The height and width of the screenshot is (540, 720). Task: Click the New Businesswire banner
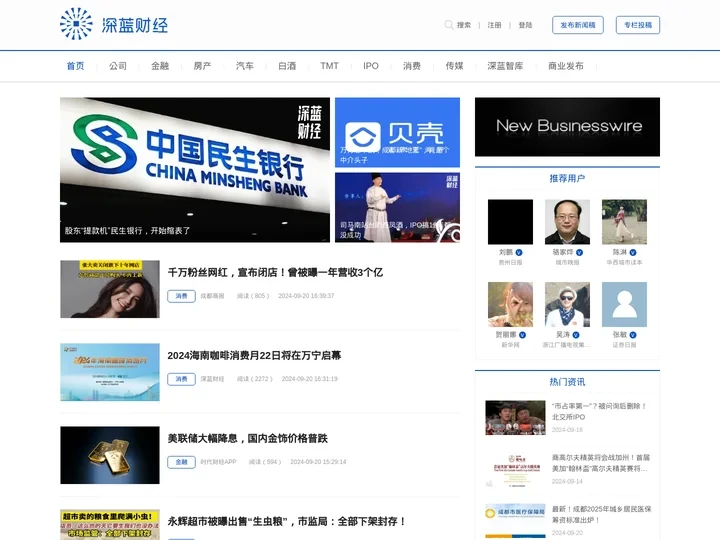tap(567, 127)
